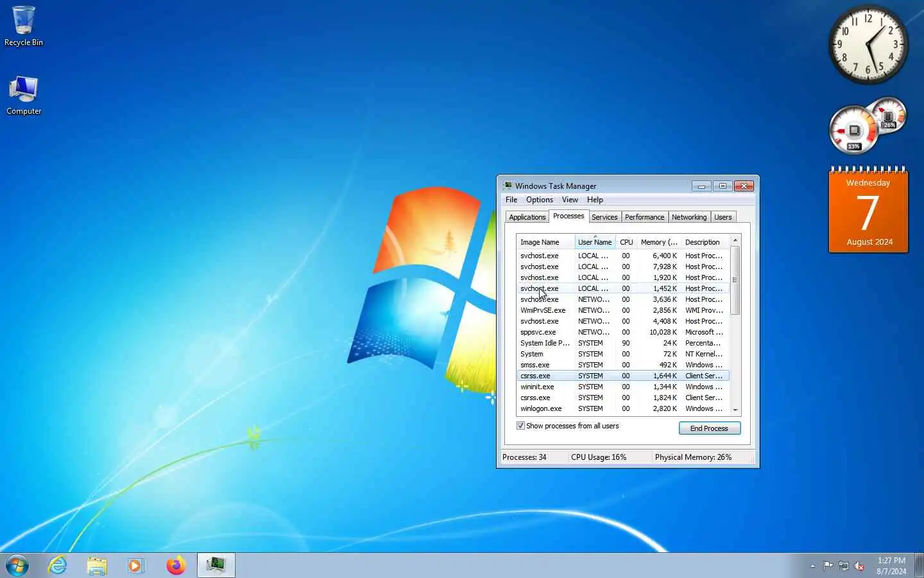Switch to the Services tab
924x578 pixels.
coord(604,217)
